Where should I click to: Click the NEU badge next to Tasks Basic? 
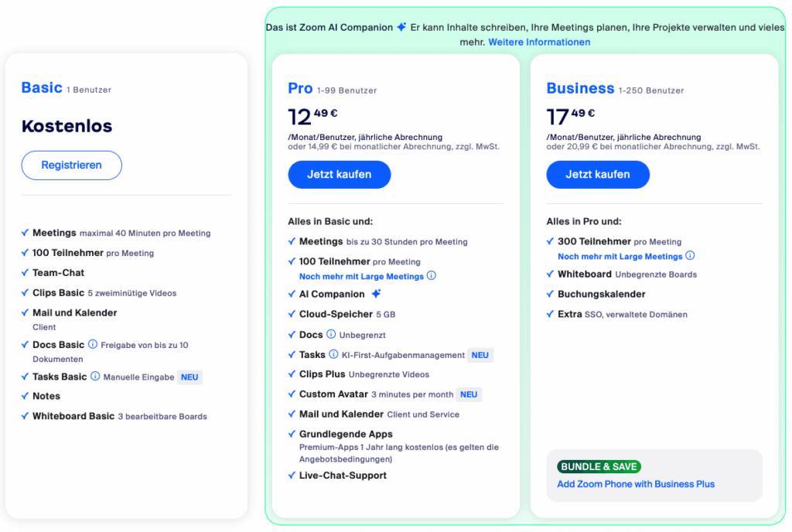(x=189, y=377)
